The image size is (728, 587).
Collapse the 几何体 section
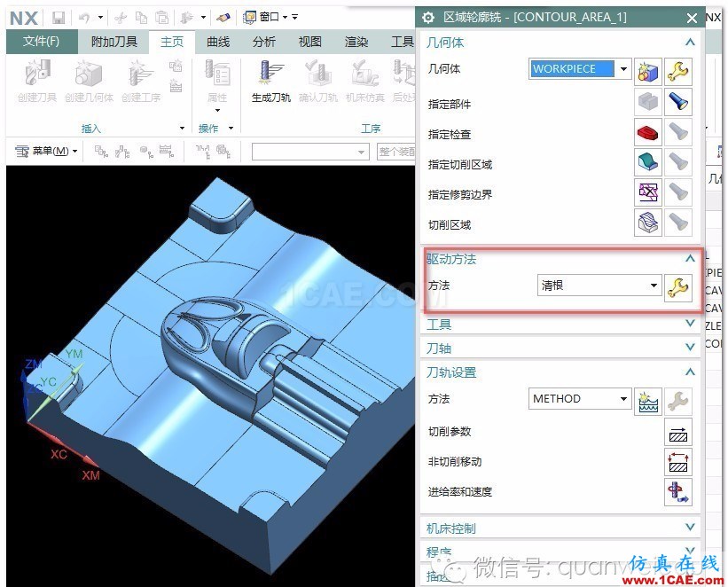[x=690, y=43]
